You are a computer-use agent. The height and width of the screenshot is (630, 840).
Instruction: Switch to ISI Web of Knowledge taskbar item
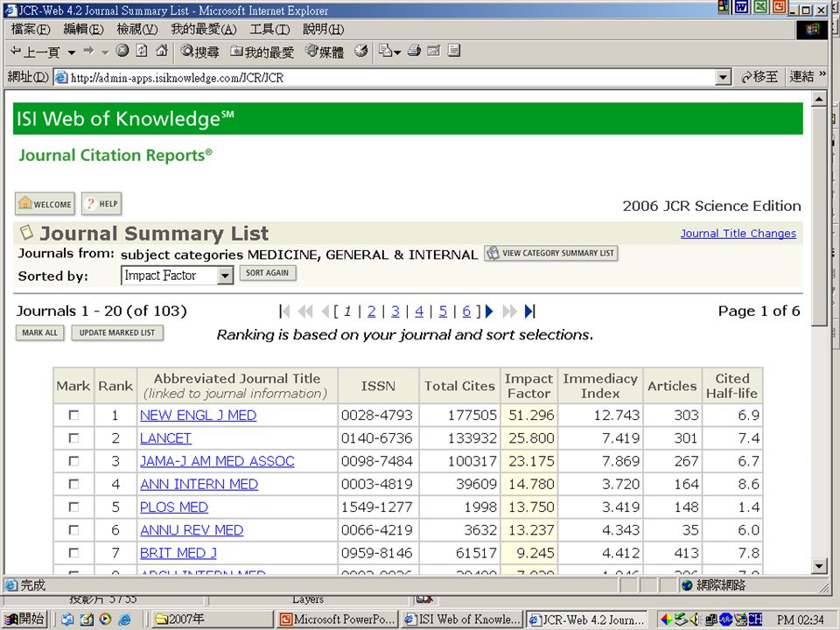[x=462, y=619]
